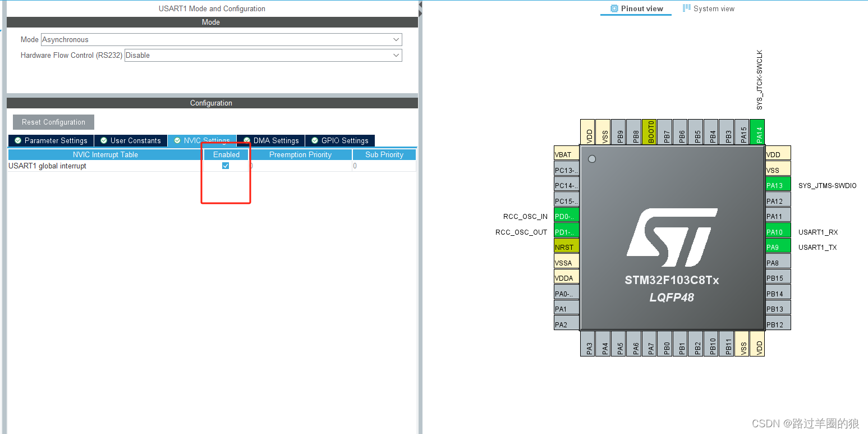Switch to the User Constants tab
Screen dimensions: 868x434
(x=131, y=141)
